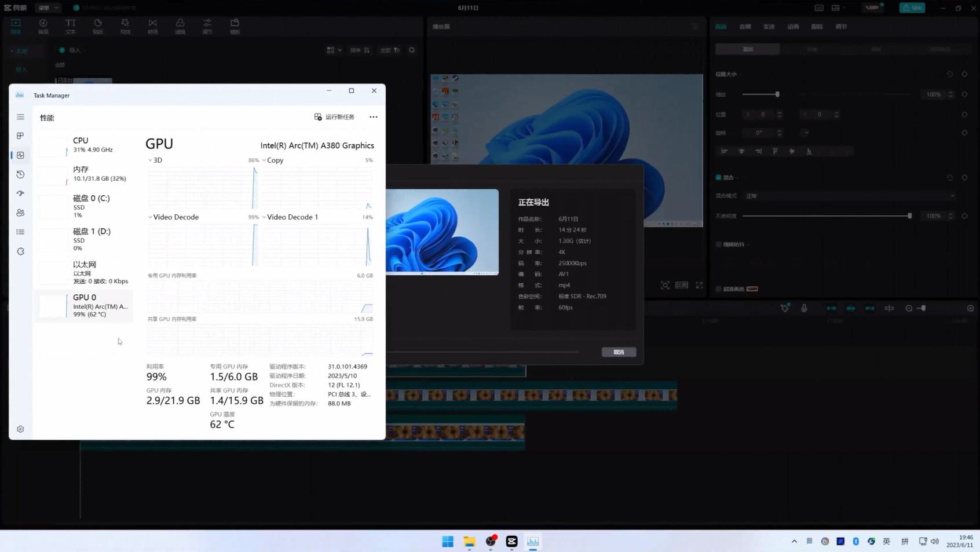
Task: Toggle the 视频防抖 checkbox
Action: [718, 244]
